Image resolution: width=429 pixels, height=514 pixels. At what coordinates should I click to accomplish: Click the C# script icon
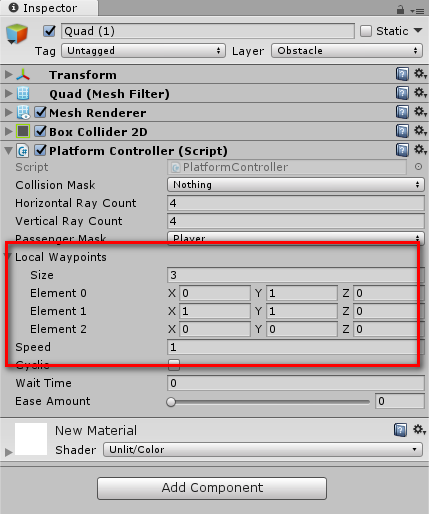coord(23,151)
